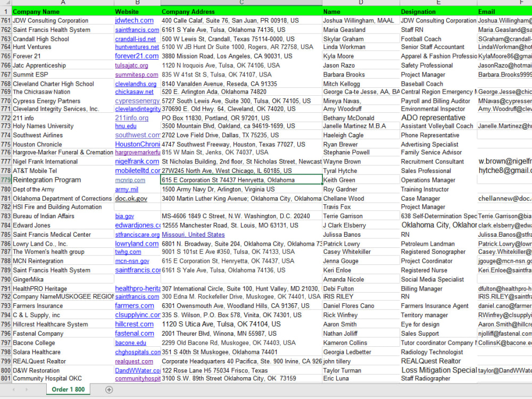Select the Website header cell
532x399 pixels.
pyautogui.click(x=137, y=12)
